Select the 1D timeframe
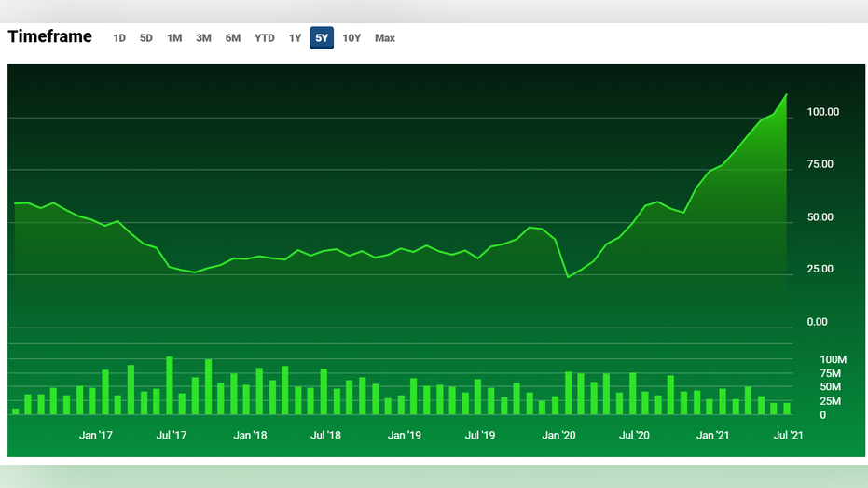 119,38
